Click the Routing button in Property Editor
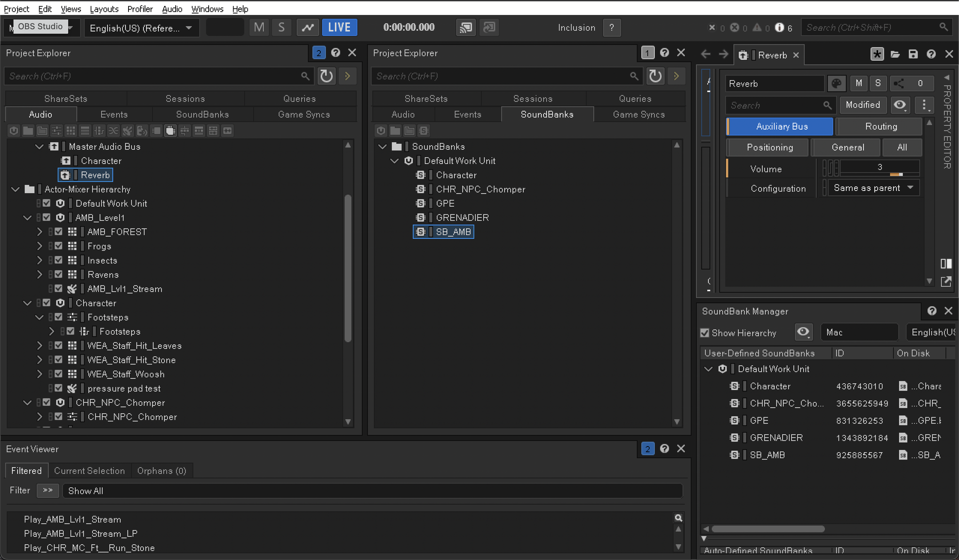Screen dimensions: 959x560 pos(881,126)
